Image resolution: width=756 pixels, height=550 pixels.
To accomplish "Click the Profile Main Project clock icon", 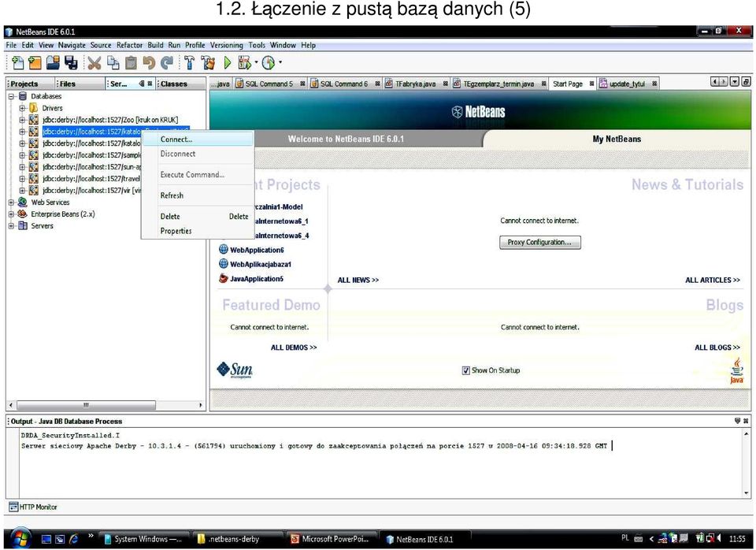I will (x=269, y=63).
